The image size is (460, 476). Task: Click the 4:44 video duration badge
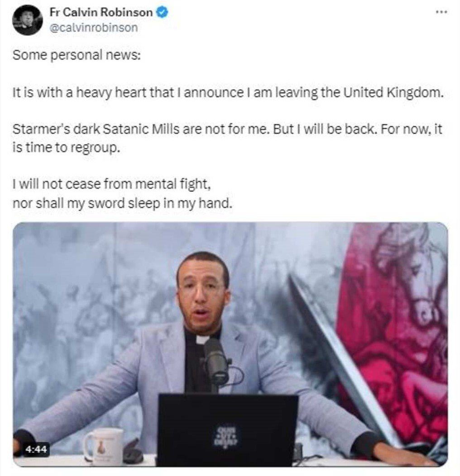[36, 449]
